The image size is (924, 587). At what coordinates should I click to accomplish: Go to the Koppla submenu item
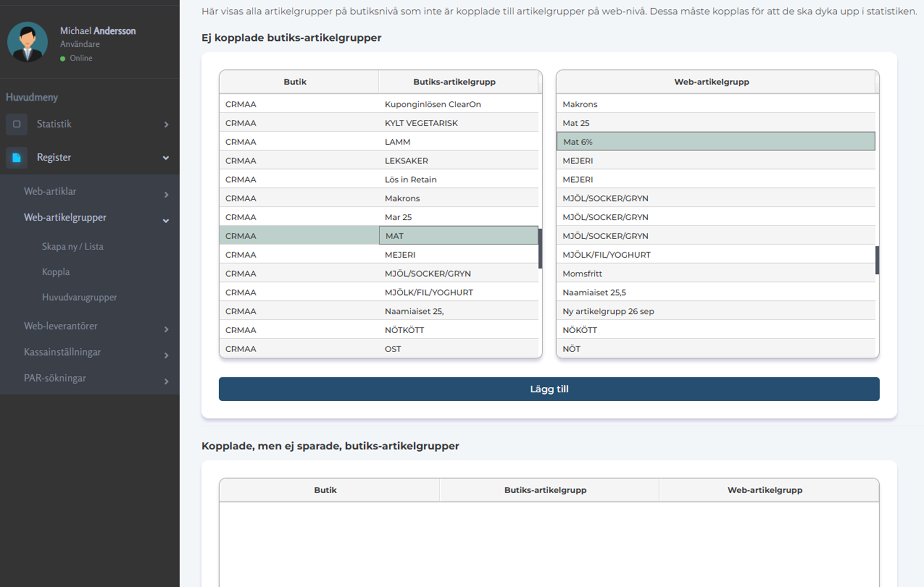point(56,272)
